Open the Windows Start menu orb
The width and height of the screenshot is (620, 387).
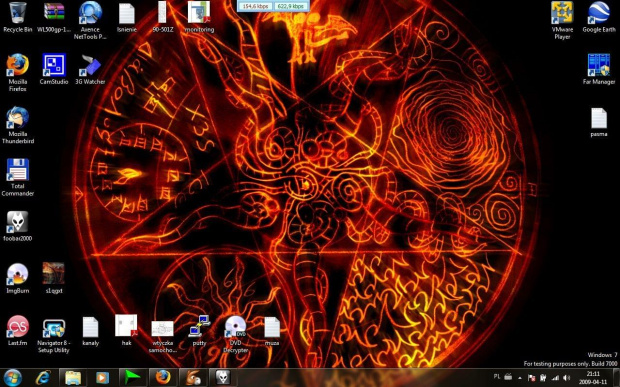tap(13, 378)
